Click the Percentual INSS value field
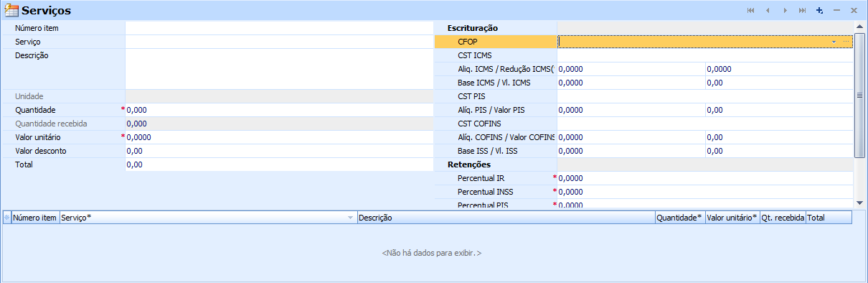 click(705, 192)
